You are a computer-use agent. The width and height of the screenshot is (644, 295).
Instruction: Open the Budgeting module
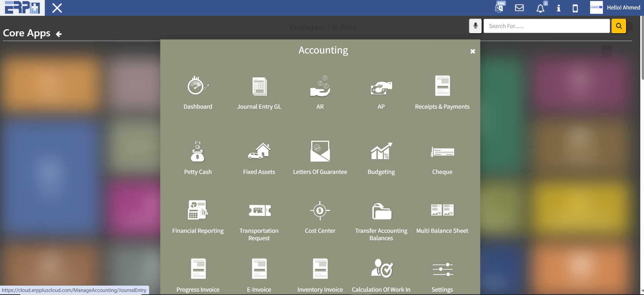tap(381, 152)
